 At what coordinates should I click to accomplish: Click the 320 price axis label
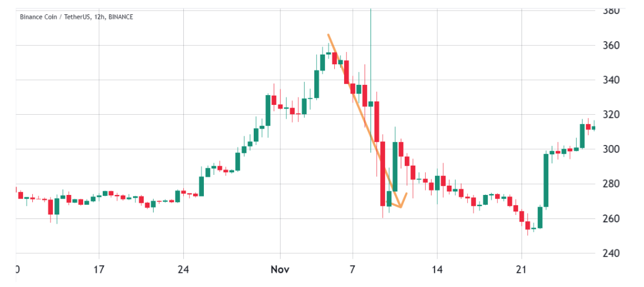[610, 115]
